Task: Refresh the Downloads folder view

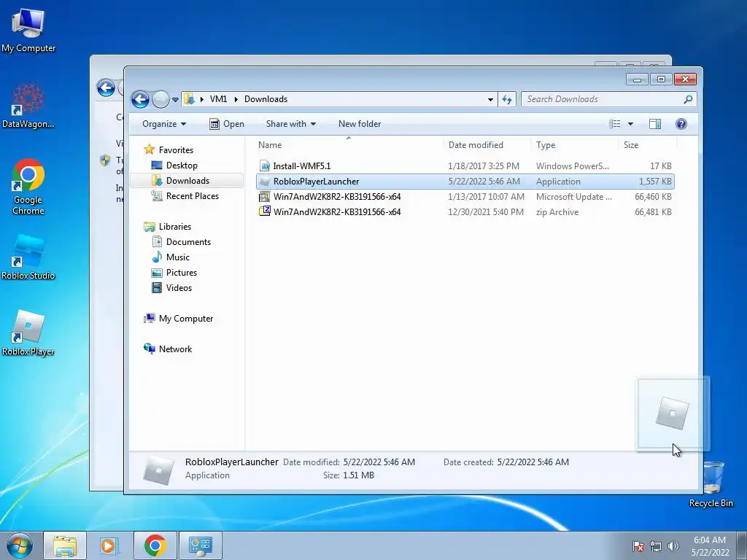Action: tap(507, 99)
